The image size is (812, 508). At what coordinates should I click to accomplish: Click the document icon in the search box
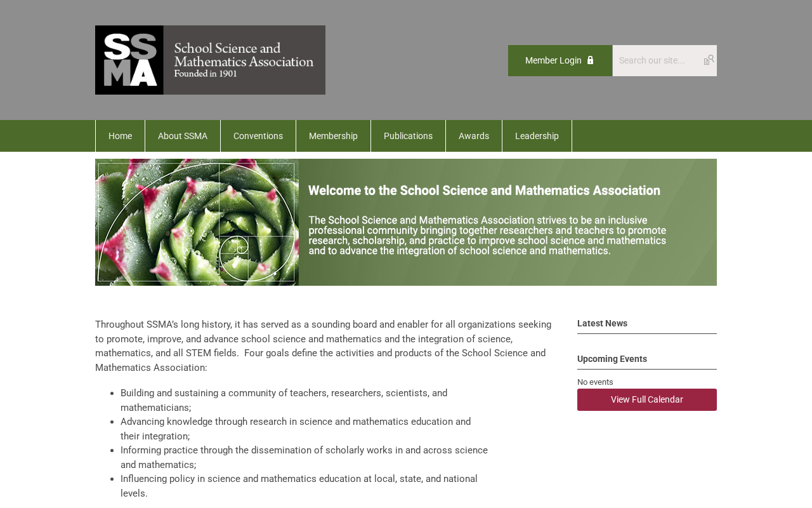pyautogui.click(x=707, y=62)
